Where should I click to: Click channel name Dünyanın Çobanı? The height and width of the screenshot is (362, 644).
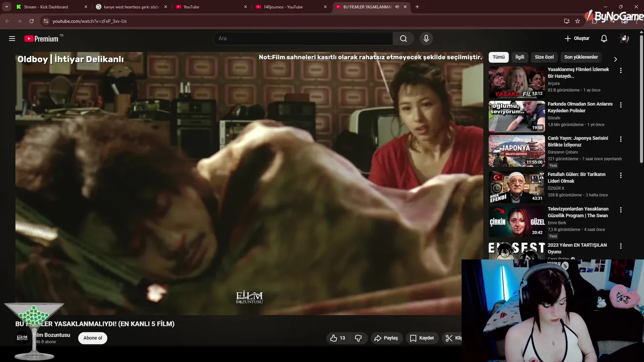tap(562, 152)
